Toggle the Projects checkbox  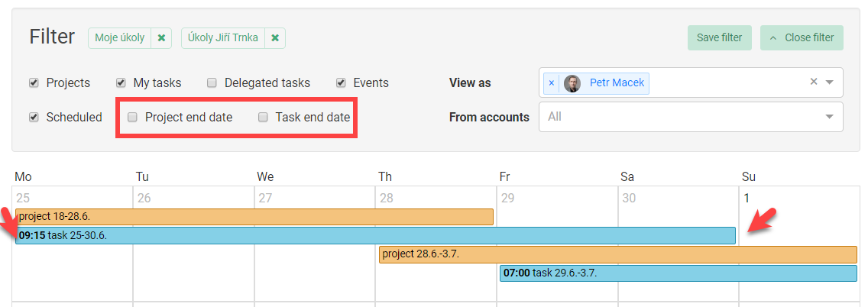pyautogui.click(x=34, y=83)
